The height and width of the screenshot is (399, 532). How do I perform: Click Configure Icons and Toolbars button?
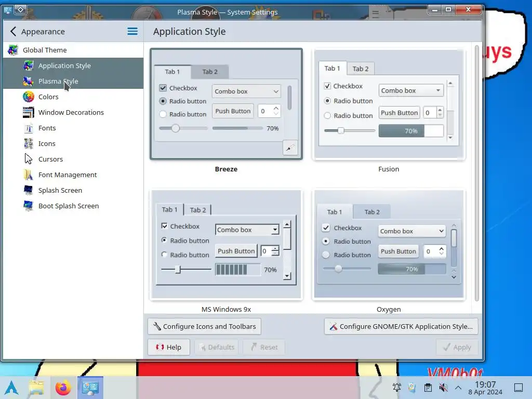[x=204, y=326]
